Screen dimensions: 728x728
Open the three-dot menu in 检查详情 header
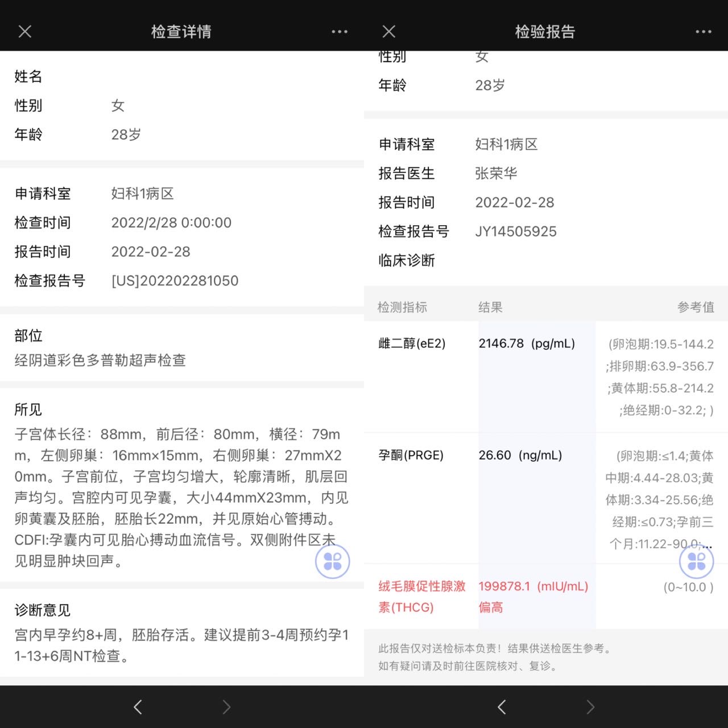[340, 32]
